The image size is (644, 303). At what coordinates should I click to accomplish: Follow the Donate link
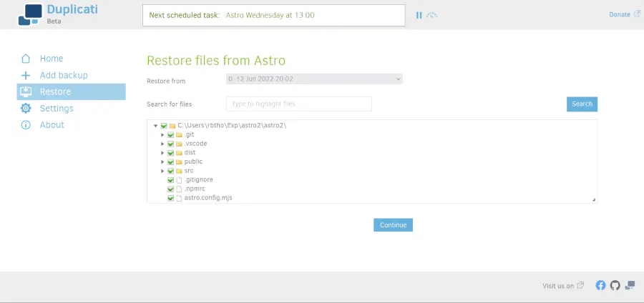click(x=620, y=14)
